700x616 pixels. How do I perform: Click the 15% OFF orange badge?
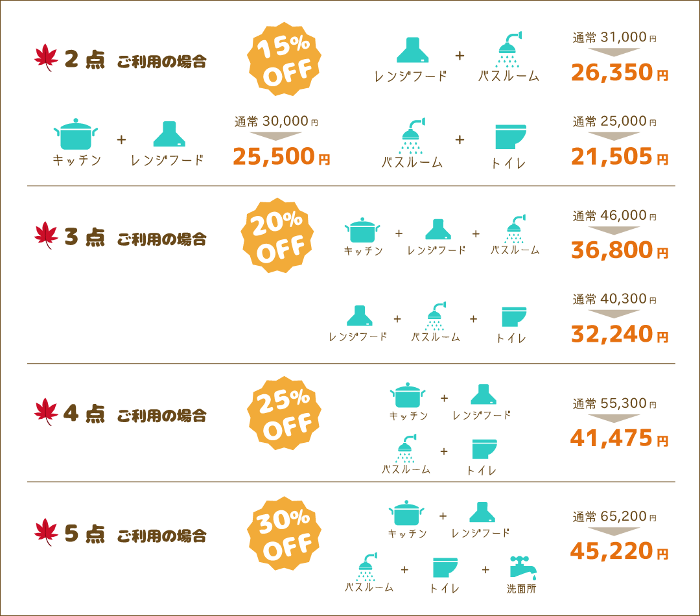click(x=285, y=59)
